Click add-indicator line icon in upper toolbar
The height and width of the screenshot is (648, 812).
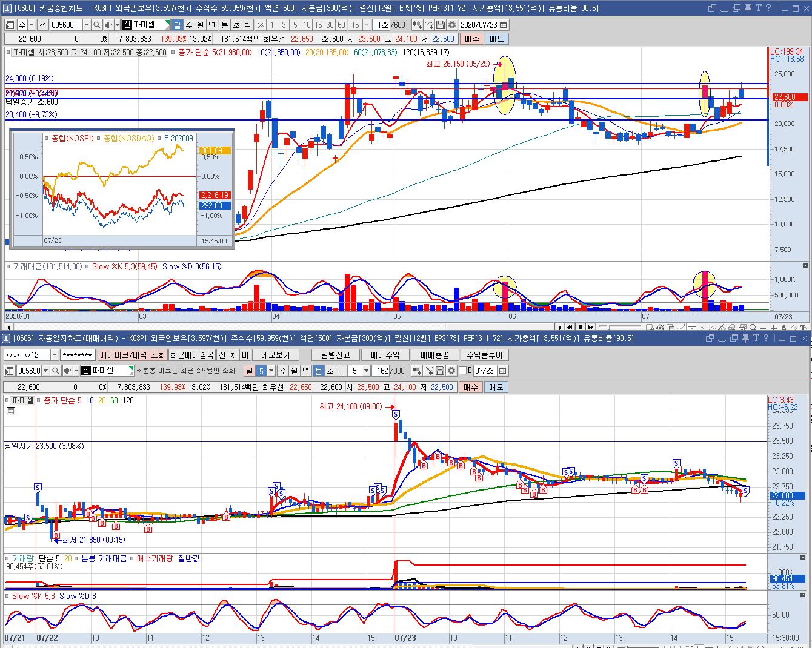coord(429,25)
